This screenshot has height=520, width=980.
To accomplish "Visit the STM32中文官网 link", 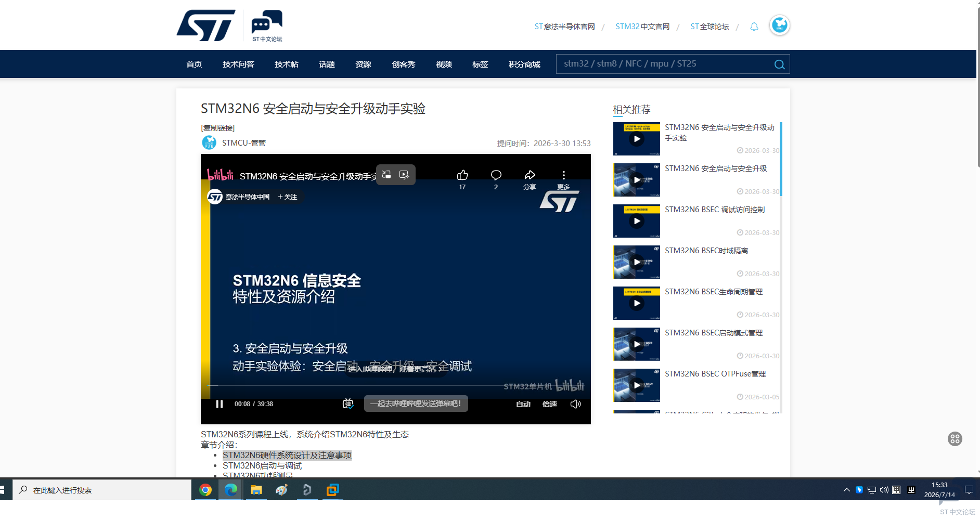I will [642, 27].
